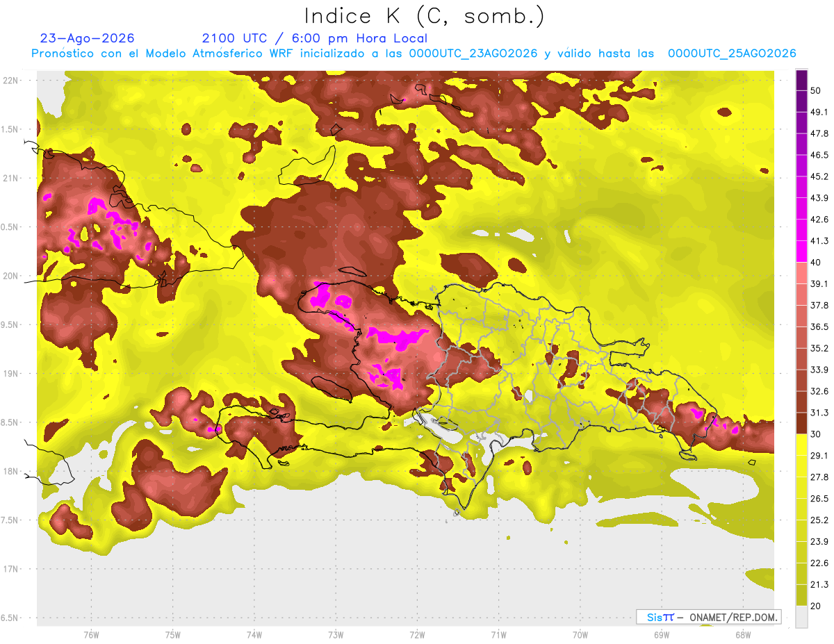Click the legend value '46.5'
The width and height of the screenshot is (834, 644).
coord(819,155)
